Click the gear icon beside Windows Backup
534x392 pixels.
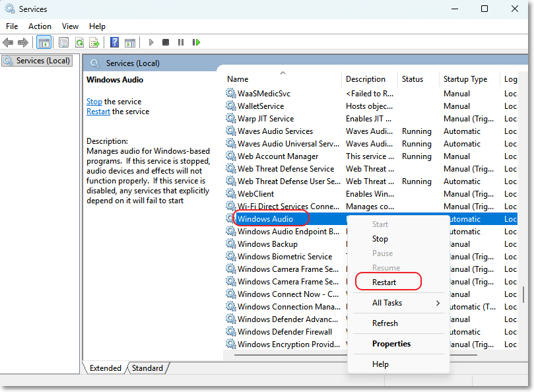tap(231, 244)
